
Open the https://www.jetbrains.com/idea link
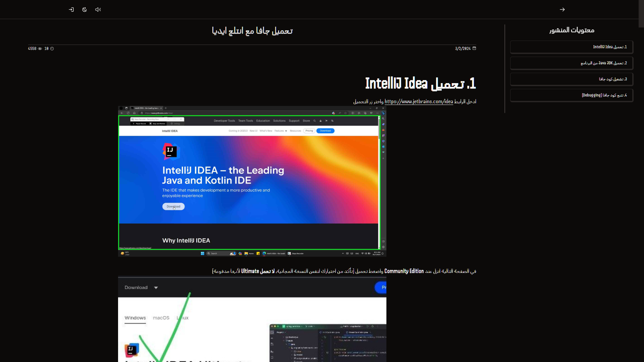419,102
